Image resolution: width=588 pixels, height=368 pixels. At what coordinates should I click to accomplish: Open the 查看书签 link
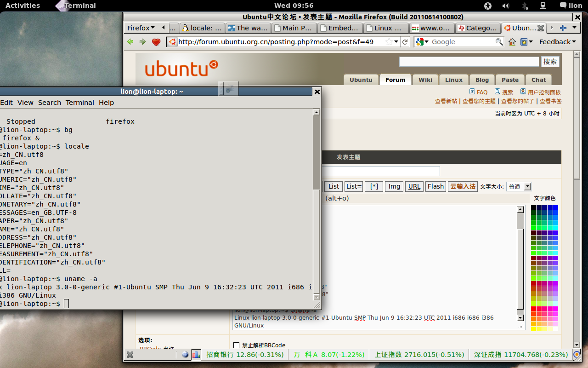[550, 101]
